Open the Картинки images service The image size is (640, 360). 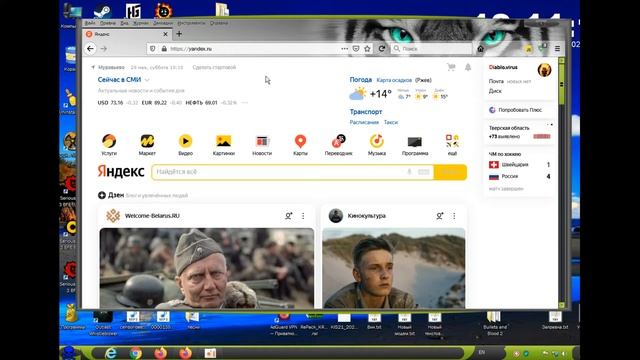coord(224,144)
